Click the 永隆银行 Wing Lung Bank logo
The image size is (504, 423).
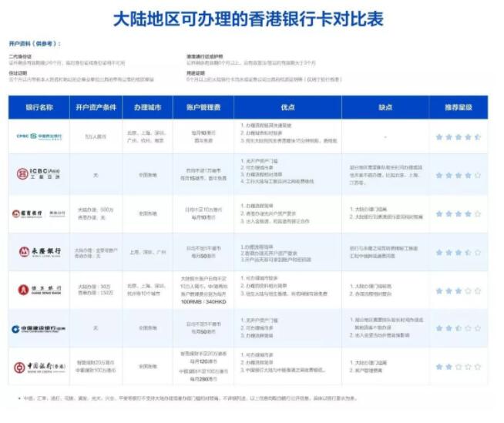(x=39, y=252)
